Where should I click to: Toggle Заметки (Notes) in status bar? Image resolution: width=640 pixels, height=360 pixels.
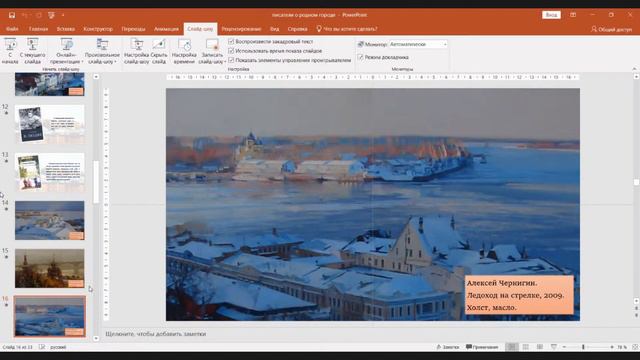tap(448, 347)
